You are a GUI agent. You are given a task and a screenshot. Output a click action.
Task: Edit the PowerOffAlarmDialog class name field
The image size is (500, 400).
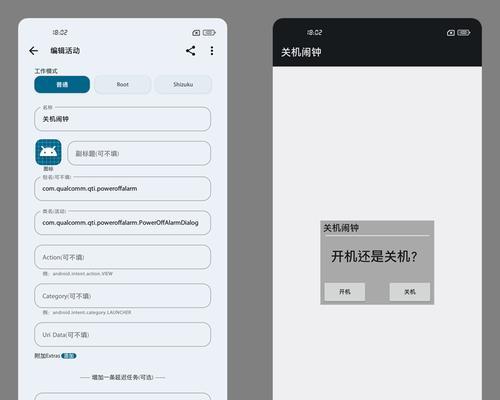coord(122,223)
